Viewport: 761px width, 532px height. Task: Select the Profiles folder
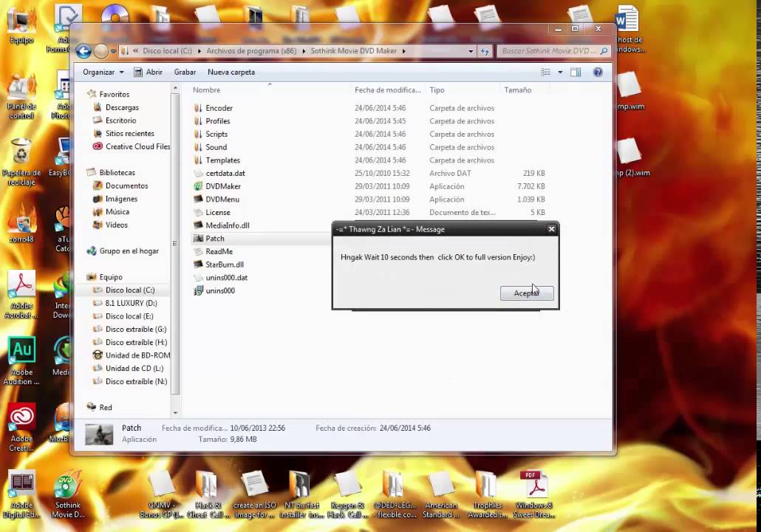pos(217,121)
